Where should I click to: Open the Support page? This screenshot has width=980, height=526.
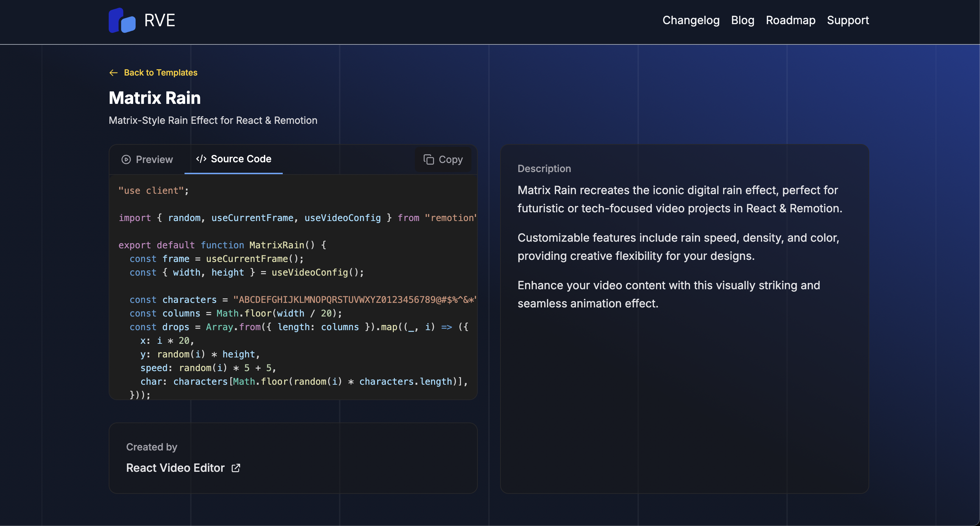pyautogui.click(x=848, y=20)
